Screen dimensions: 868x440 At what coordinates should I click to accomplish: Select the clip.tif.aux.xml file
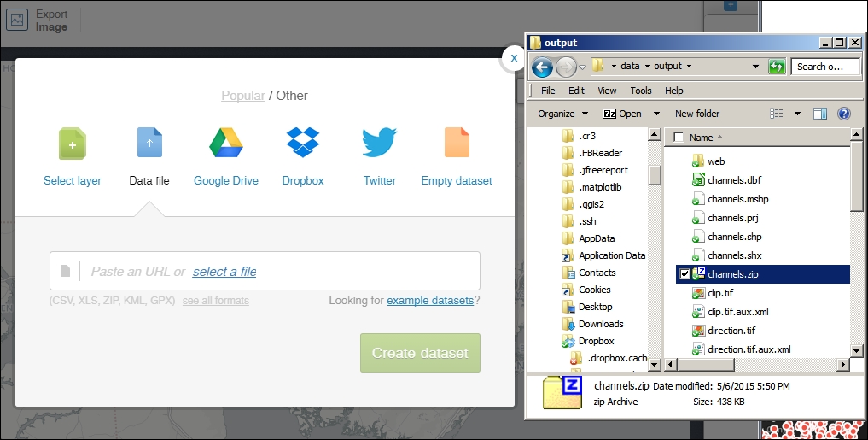pyautogui.click(x=730, y=312)
